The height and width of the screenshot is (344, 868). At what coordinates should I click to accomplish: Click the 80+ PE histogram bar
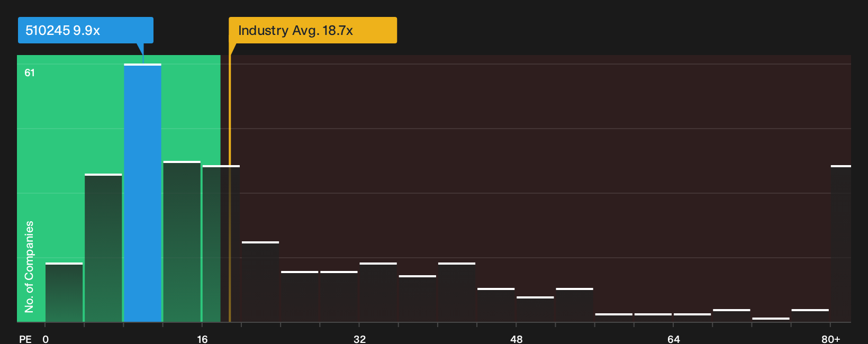840,243
